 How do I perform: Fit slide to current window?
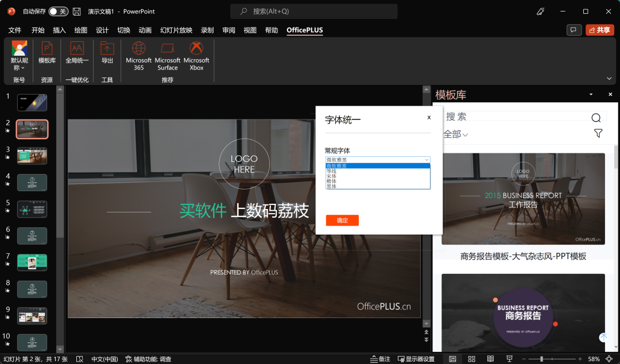click(x=609, y=359)
